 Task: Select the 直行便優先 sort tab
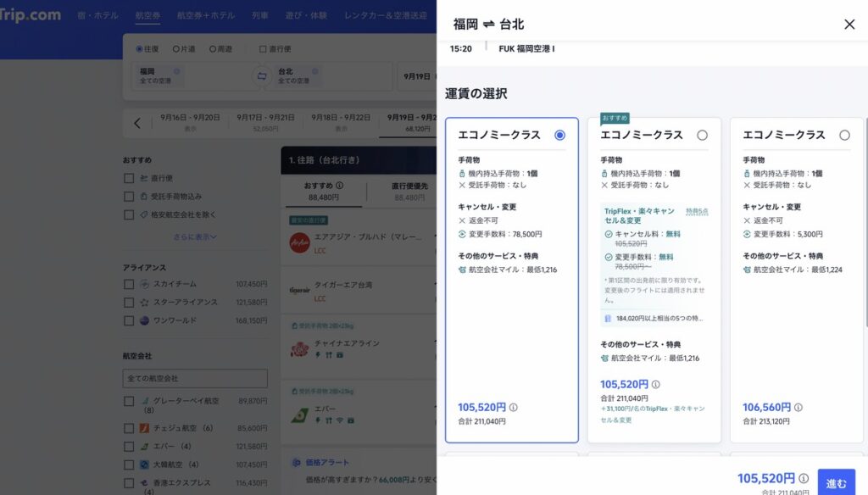(409, 192)
